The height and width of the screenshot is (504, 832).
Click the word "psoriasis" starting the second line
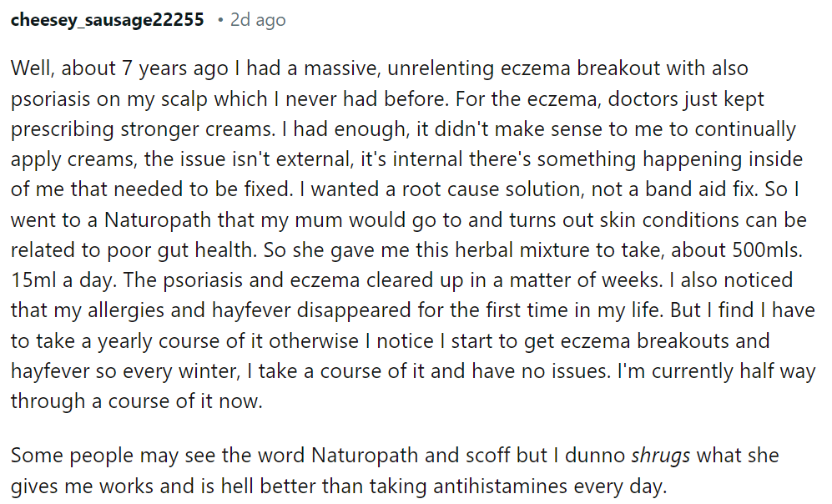[x=50, y=99]
